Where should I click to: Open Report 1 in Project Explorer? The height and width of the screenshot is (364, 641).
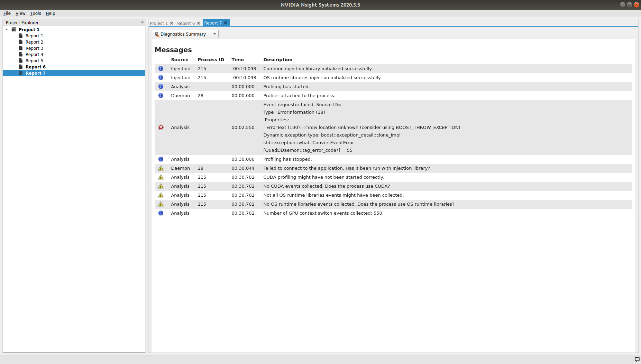[34, 36]
